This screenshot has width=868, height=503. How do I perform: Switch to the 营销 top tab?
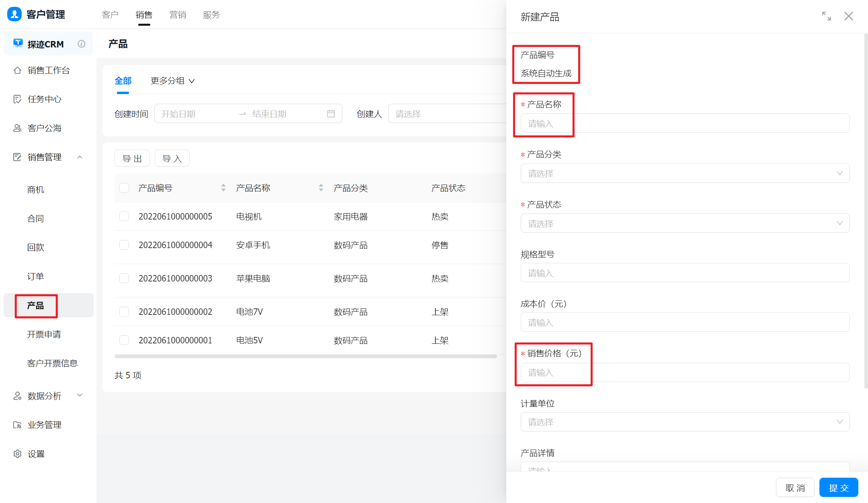(178, 15)
